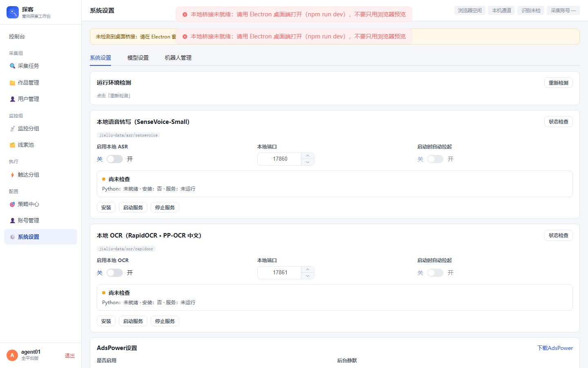
Task: Click the error icon in the top toast
Action: coord(185,14)
